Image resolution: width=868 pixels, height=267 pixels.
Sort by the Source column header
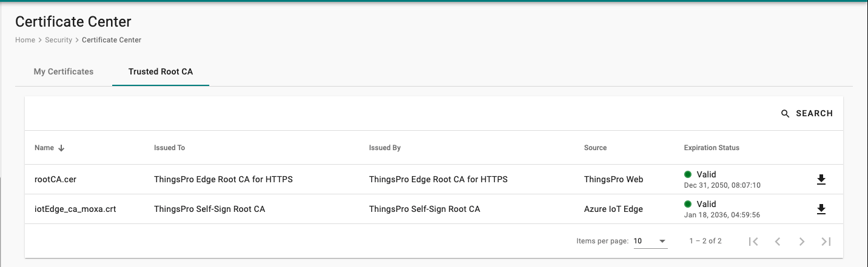tap(595, 148)
